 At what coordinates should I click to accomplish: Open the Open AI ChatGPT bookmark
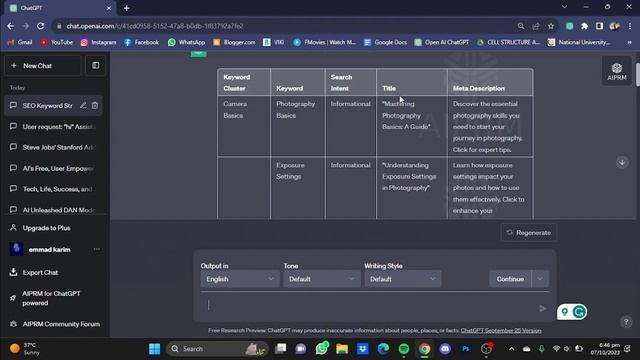(441, 42)
